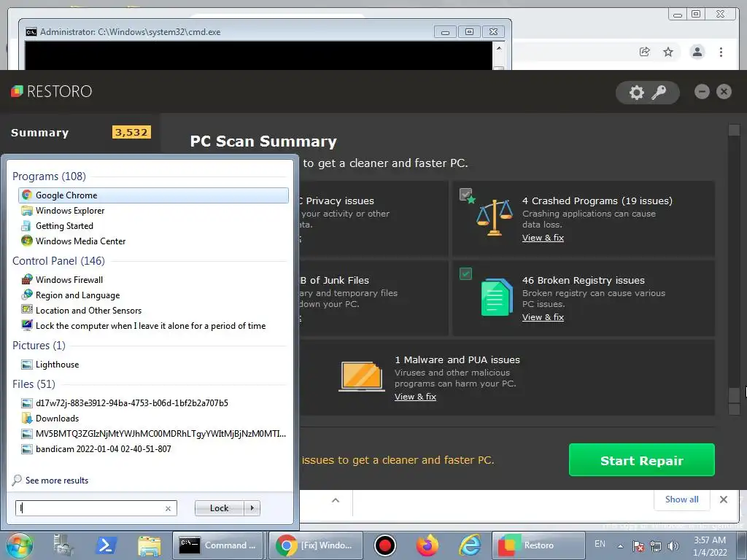Screen dimensions: 747x560
Task: Close the Chrome downloads bar
Action: [x=723, y=499]
